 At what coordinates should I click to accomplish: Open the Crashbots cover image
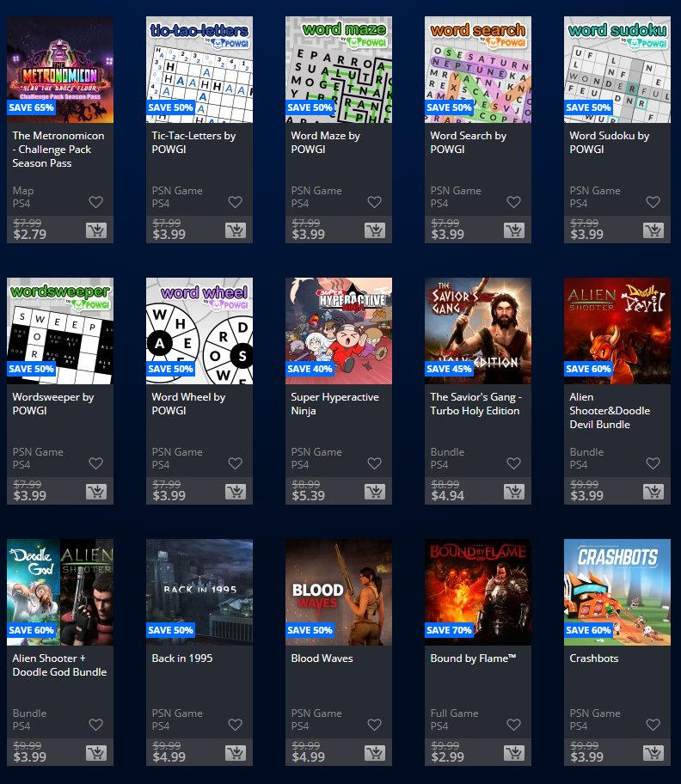coord(617,592)
